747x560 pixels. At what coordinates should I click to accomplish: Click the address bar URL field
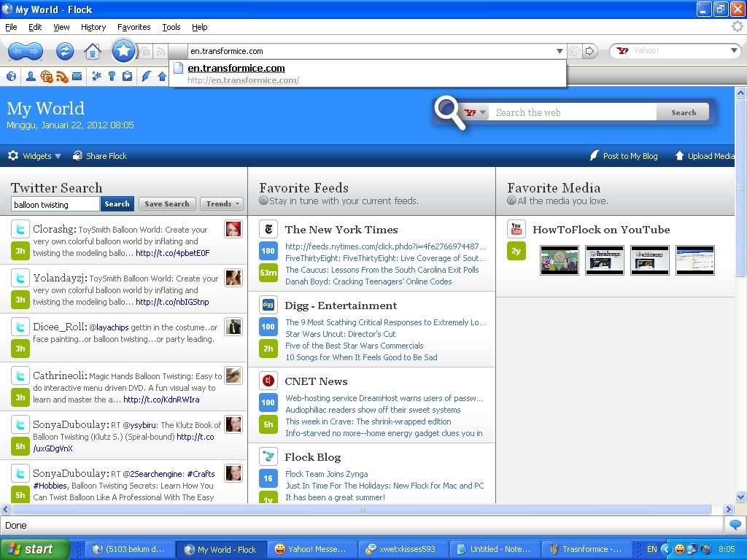(x=371, y=51)
